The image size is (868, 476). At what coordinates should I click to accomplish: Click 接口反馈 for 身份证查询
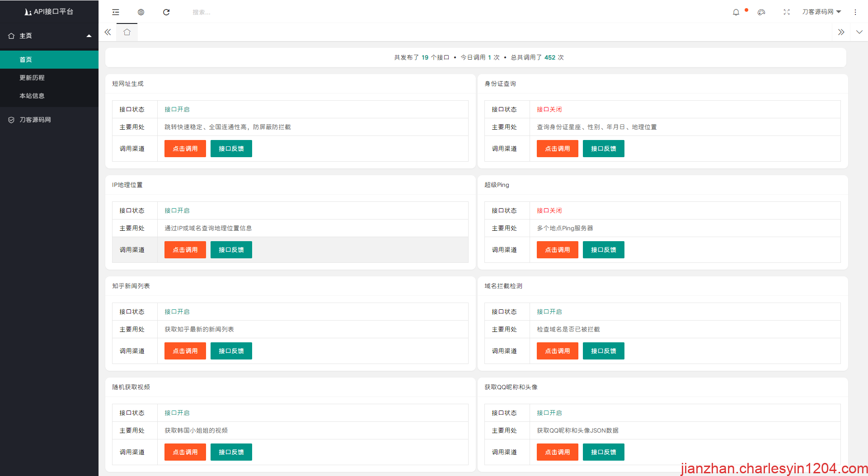click(603, 148)
